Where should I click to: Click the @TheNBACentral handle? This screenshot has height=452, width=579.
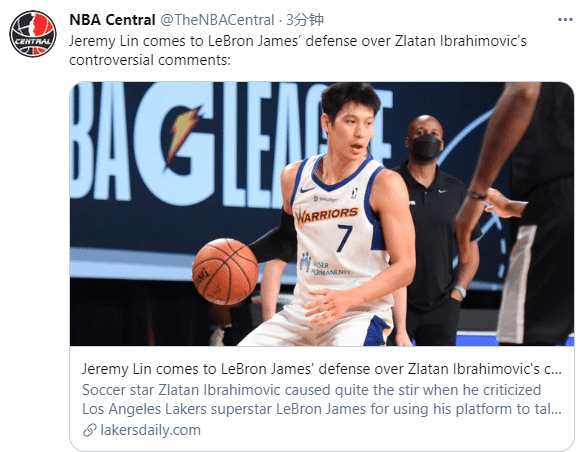click(217, 20)
